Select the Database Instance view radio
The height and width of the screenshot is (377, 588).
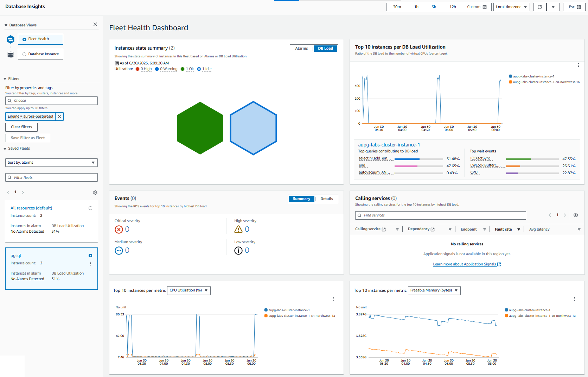pyautogui.click(x=24, y=54)
